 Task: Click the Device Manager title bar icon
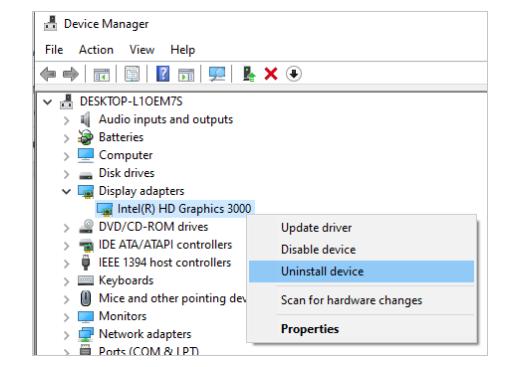click(50, 24)
